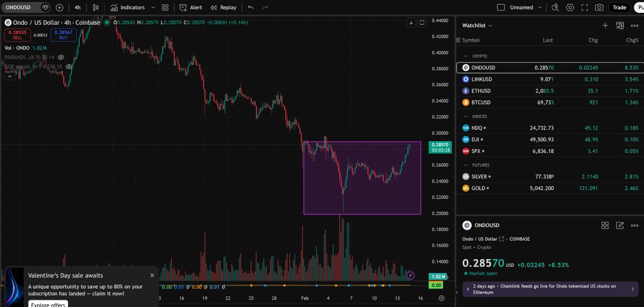Open external link next to Ondo / US Dollar

(502, 239)
